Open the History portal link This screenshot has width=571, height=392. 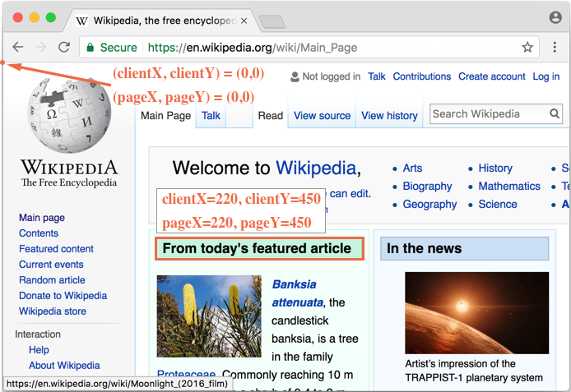(495, 168)
